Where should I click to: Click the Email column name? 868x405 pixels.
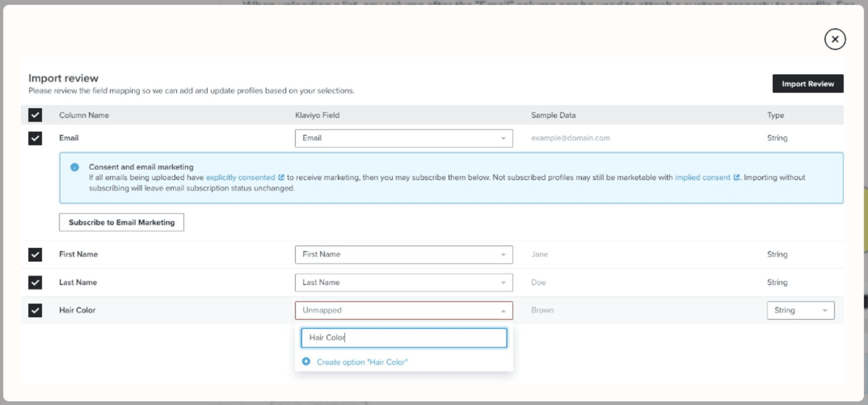coord(69,138)
